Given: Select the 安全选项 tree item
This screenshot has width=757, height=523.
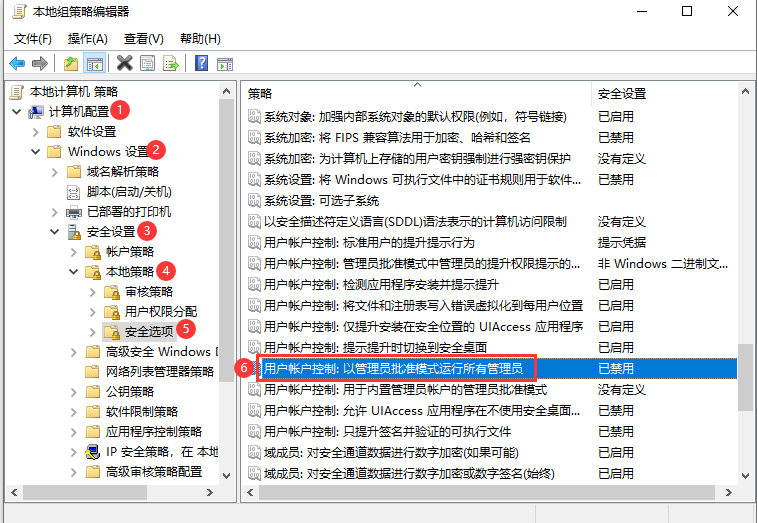Looking at the screenshot, I should click(149, 332).
